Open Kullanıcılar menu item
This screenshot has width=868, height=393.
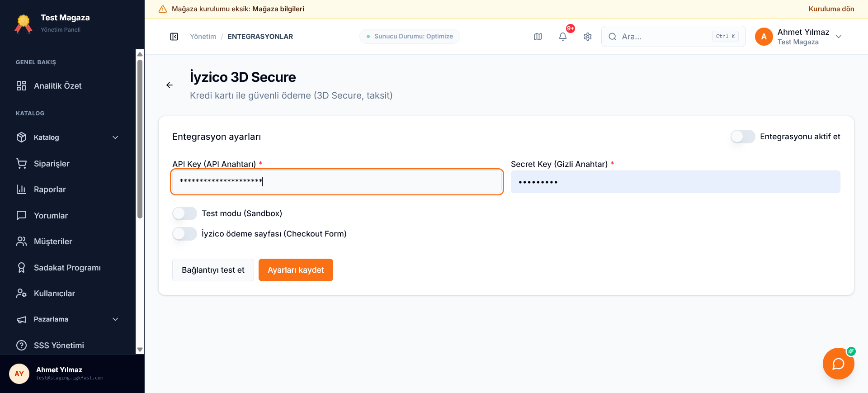point(69,294)
